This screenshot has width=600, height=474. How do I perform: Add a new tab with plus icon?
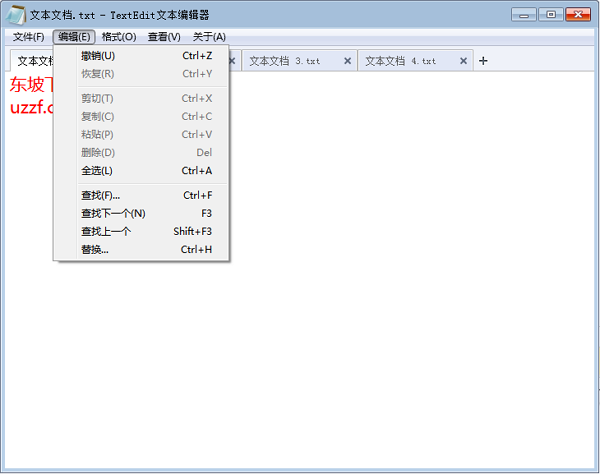[x=483, y=61]
